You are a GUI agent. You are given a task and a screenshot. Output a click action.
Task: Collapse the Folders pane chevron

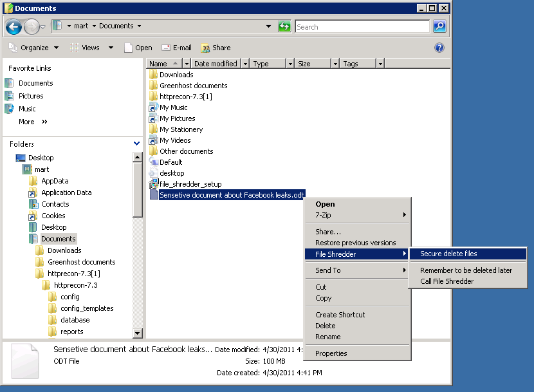coord(136,144)
